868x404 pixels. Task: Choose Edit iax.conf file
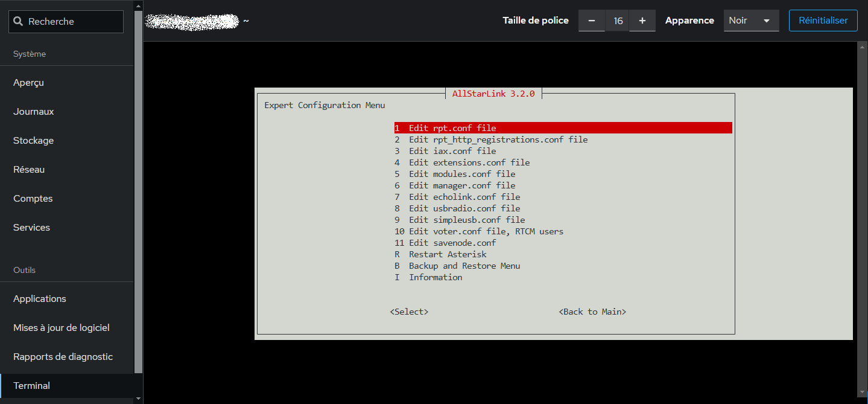(x=445, y=151)
